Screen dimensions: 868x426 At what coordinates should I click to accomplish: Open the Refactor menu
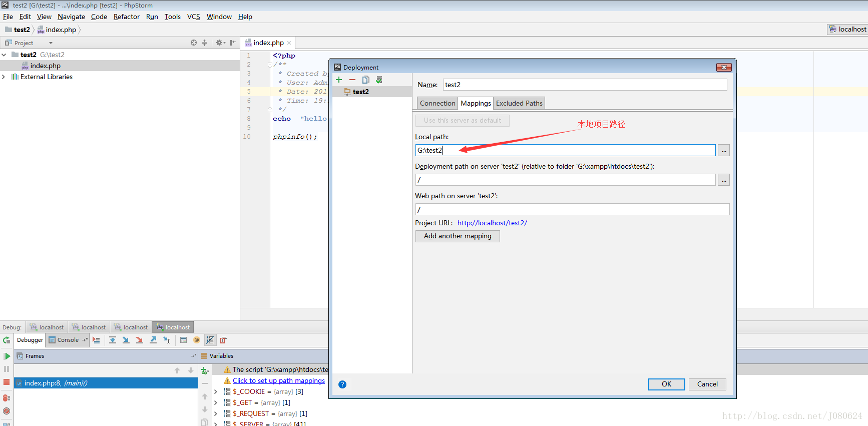coord(127,17)
